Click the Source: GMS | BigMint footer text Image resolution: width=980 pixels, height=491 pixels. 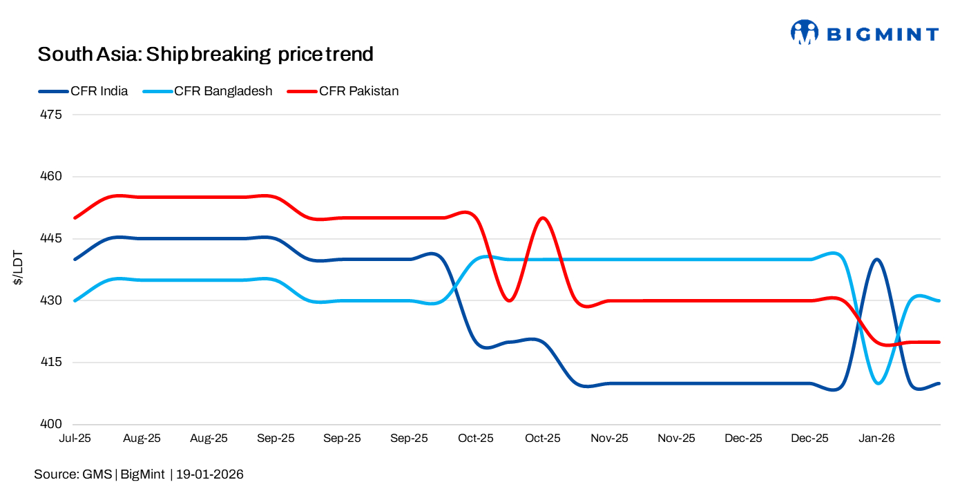(139, 474)
